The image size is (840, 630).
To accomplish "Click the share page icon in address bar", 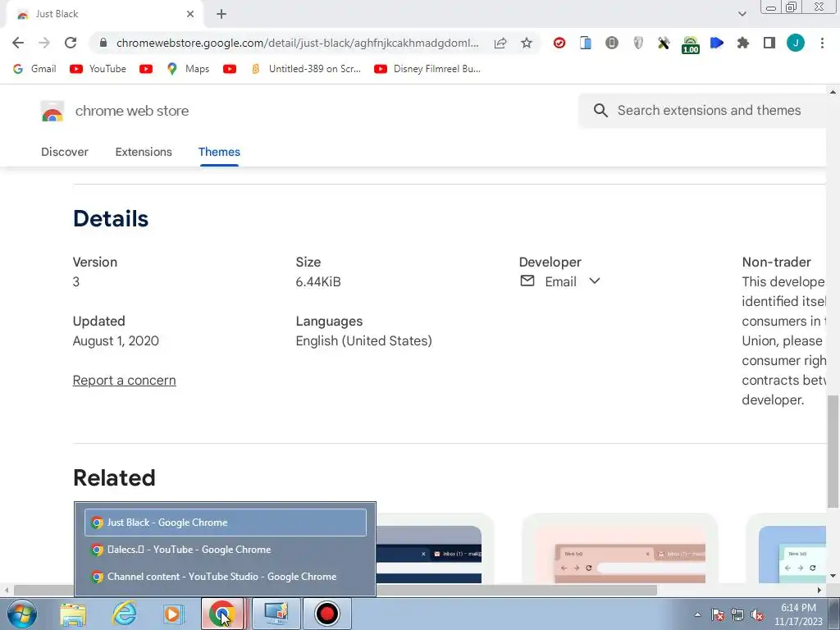I will coord(500,43).
